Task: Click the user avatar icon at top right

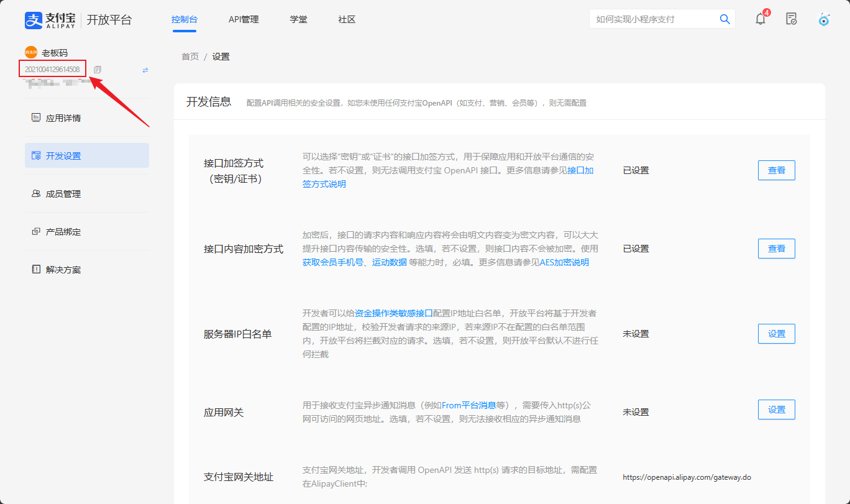Action: coord(824,19)
